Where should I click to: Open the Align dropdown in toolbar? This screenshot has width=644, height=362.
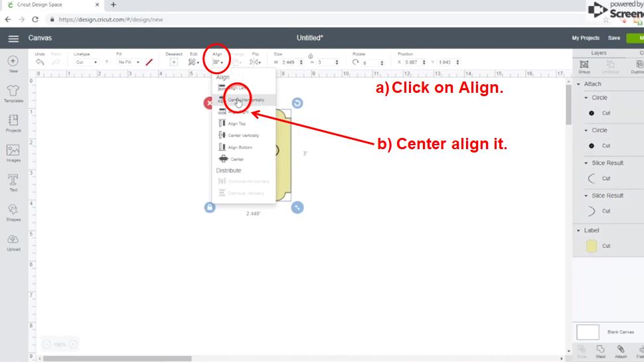tap(218, 62)
